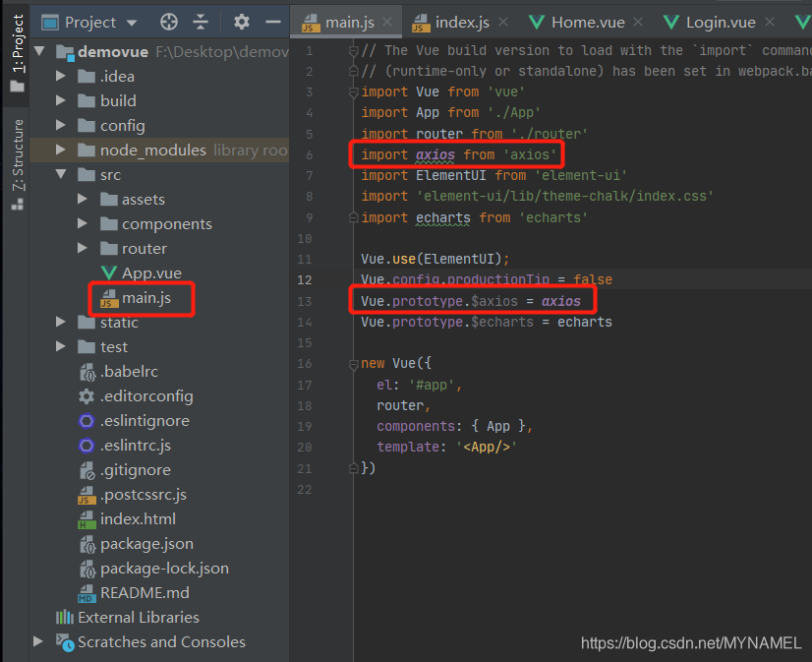Click the Scratches and Consoles icon

click(x=65, y=642)
